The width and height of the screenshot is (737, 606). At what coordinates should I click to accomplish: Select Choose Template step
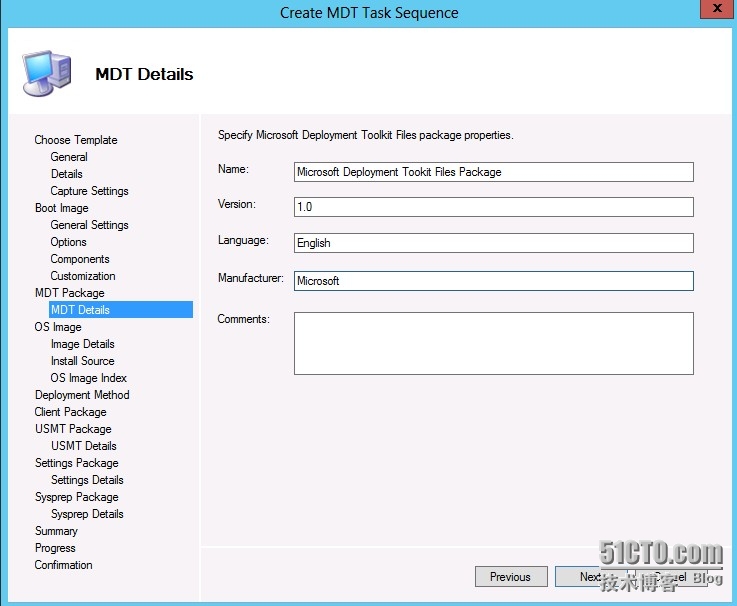(x=76, y=140)
